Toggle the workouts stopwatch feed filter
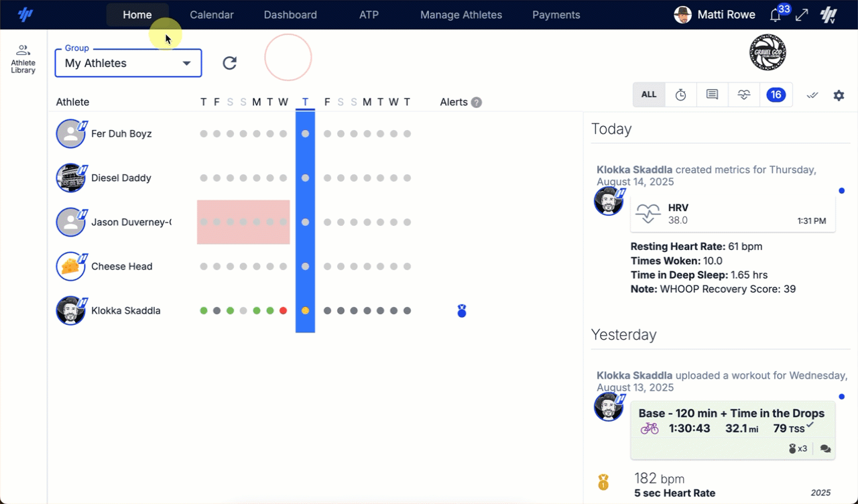Image resolution: width=858 pixels, height=504 pixels. click(x=680, y=95)
